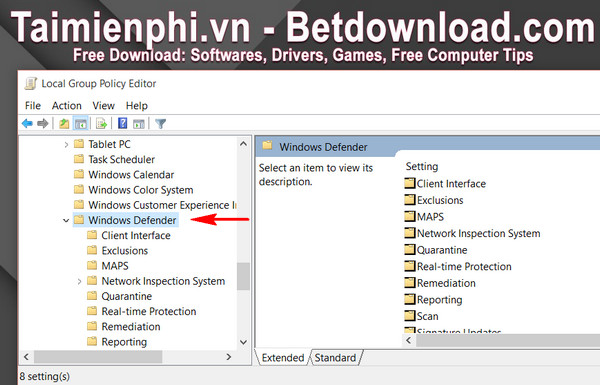Open the View menu

(103, 106)
